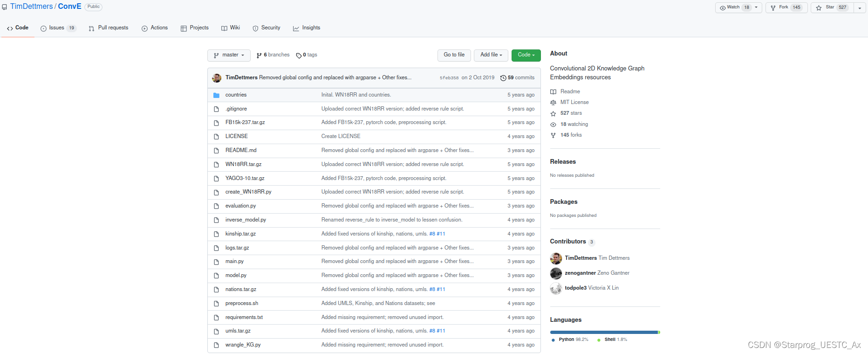Viewport: 868px width, 354px height.
Task: Open the Actions tab
Action: pyautogui.click(x=155, y=28)
